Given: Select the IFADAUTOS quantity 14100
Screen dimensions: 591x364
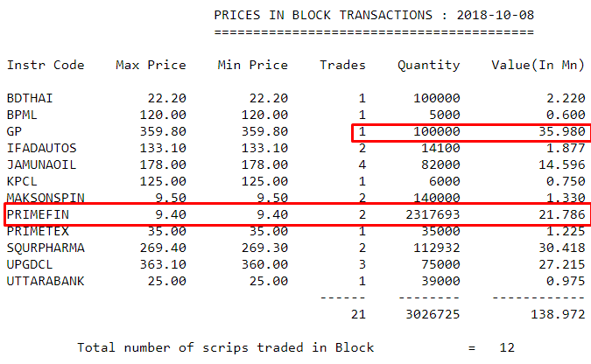Looking at the screenshot, I should point(440,148).
